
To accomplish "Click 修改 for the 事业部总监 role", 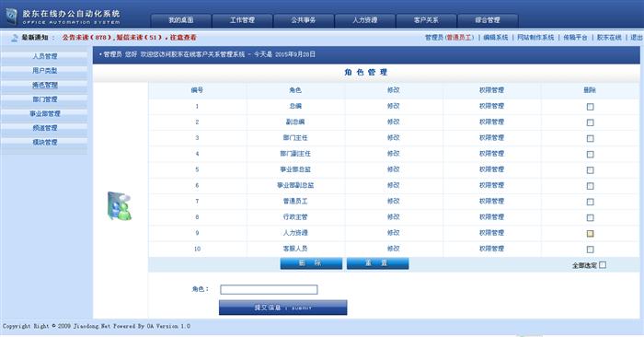I will tap(394, 169).
